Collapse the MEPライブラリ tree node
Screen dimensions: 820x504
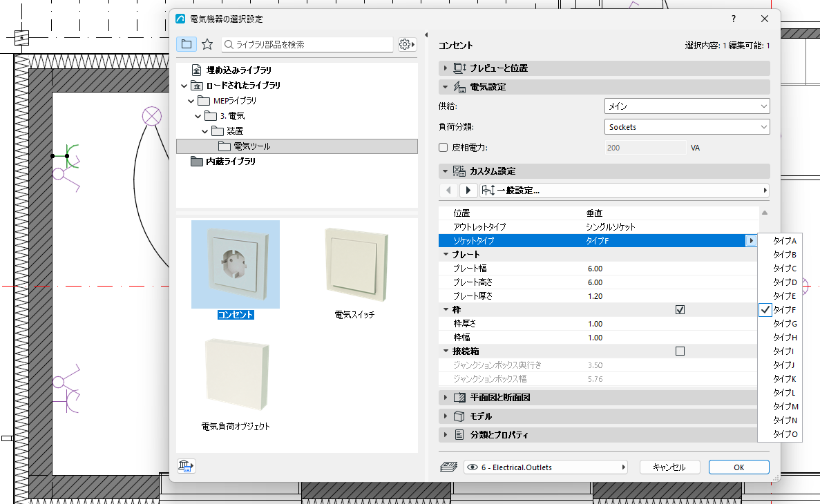pyautogui.click(x=191, y=101)
